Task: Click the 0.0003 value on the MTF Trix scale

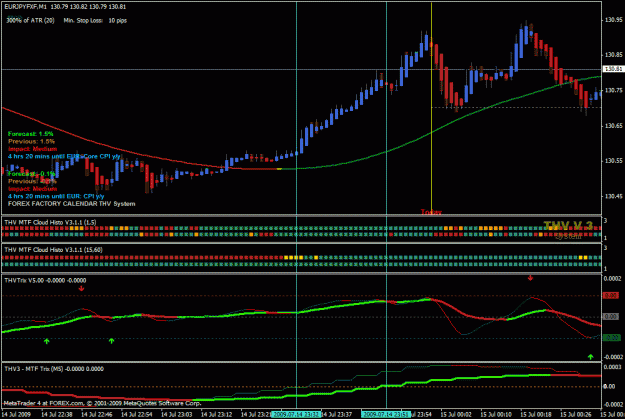Action: tap(613, 367)
